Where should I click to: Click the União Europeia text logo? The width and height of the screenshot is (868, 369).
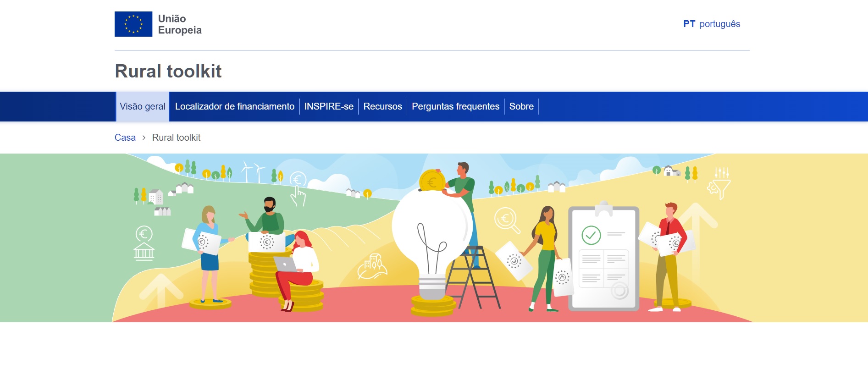click(180, 24)
